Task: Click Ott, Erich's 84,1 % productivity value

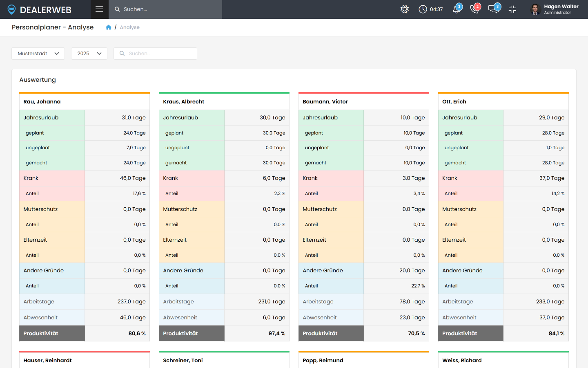Action: pyautogui.click(x=557, y=333)
